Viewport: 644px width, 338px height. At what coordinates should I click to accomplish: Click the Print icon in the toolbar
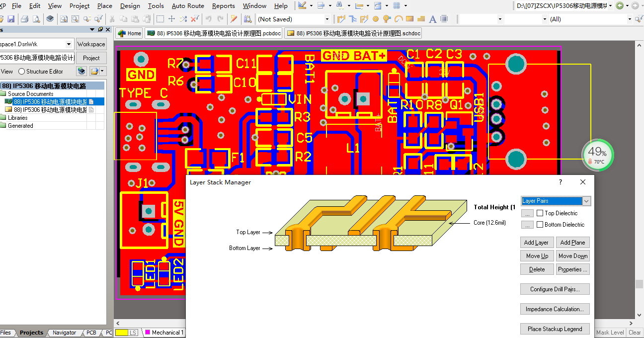tap(24, 19)
